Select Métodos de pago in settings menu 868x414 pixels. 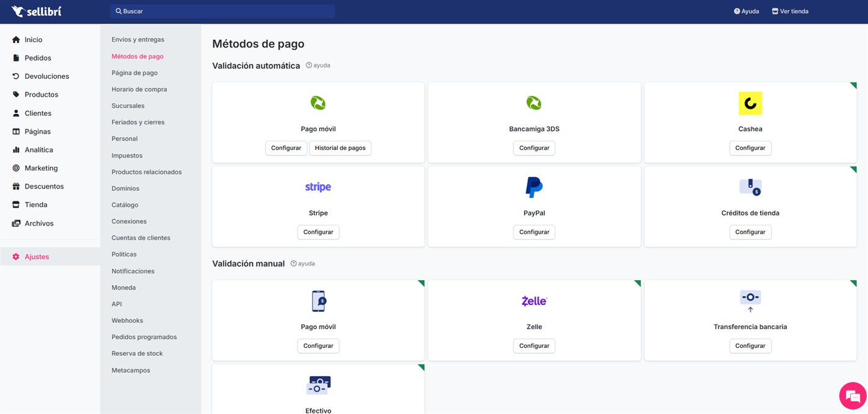click(x=138, y=56)
